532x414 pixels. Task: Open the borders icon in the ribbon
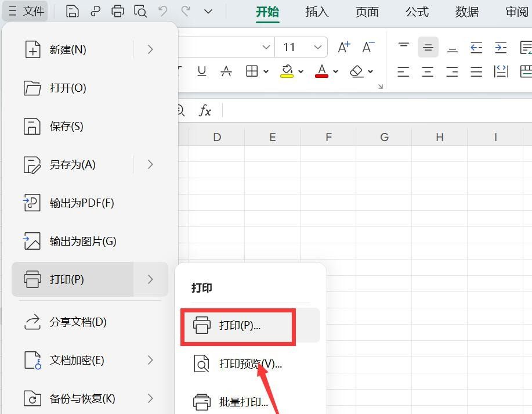pyautogui.click(x=252, y=71)
